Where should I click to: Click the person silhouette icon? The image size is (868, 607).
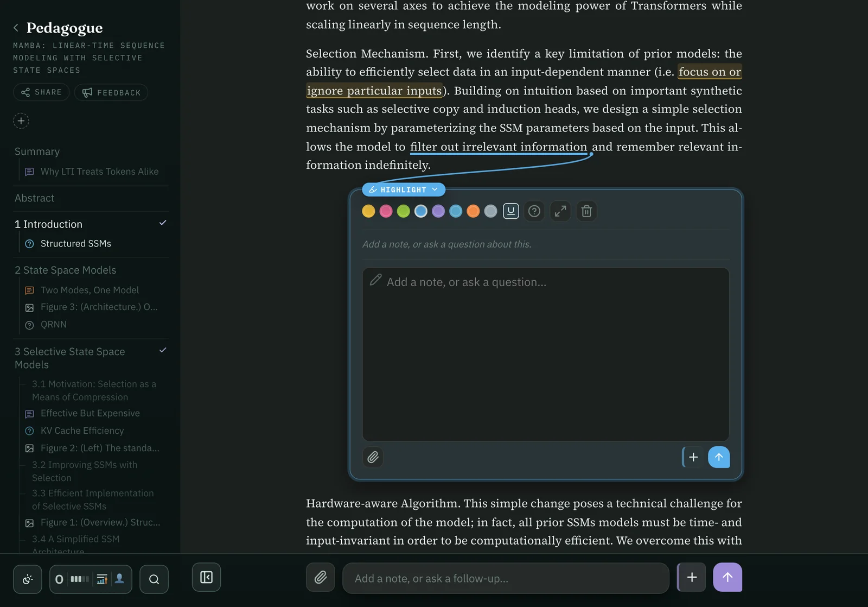120,579
